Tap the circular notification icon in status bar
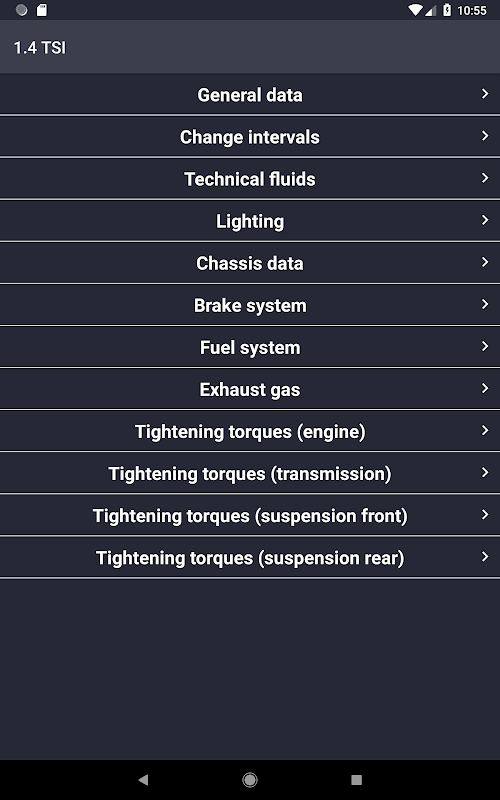Viewport: 500px width, 800px height. click(x=21, y=10)
